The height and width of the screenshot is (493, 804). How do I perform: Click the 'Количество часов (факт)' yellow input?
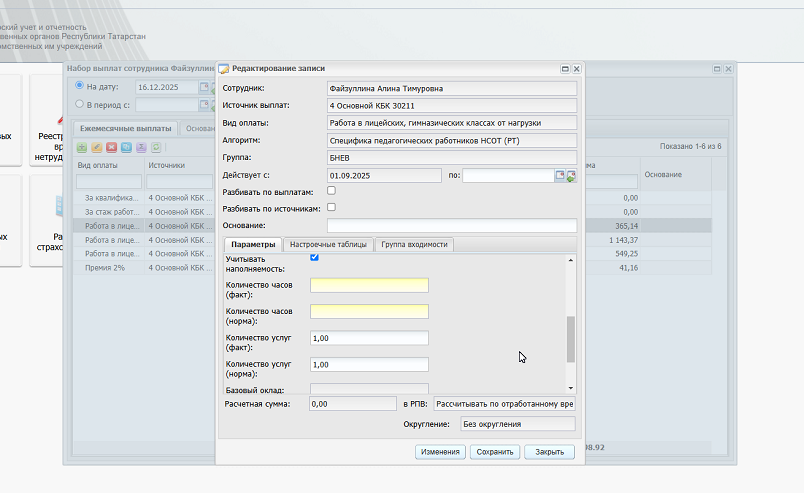(369, 285)
